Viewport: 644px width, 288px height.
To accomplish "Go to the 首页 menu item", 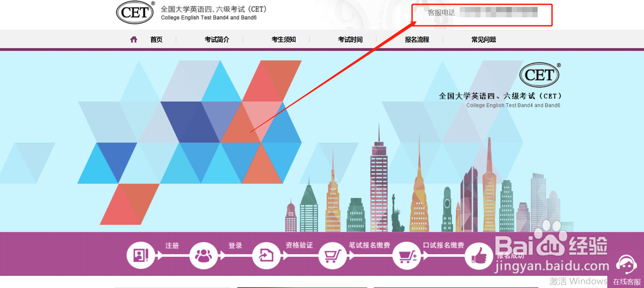I will [156, 39].
